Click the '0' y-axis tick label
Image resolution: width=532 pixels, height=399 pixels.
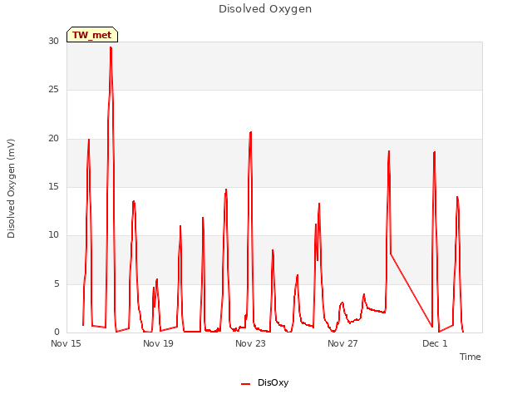pos(57,332)
